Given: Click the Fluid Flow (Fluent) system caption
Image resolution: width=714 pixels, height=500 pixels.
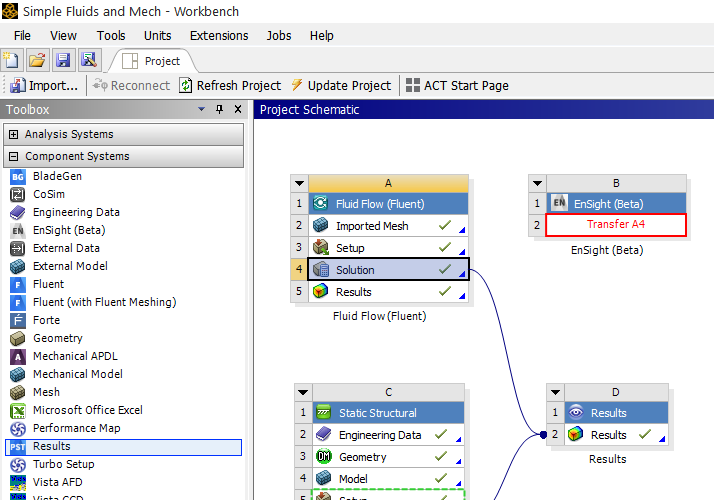Looking at the screenshot, I should coord(379,316).
